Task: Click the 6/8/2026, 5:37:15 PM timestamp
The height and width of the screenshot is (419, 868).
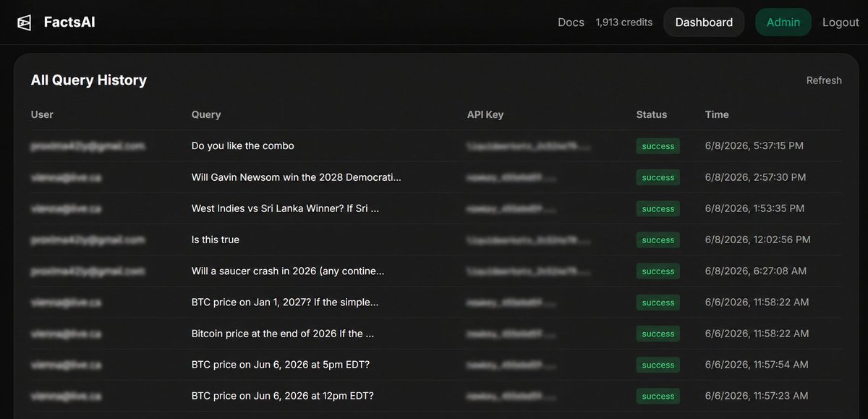Action: 754,146
